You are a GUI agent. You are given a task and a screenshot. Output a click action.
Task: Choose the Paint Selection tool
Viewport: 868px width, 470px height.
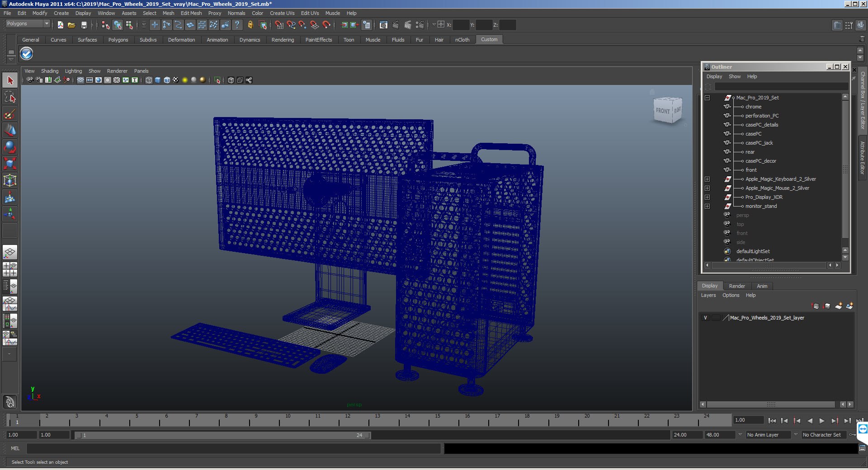pos(10,114)
